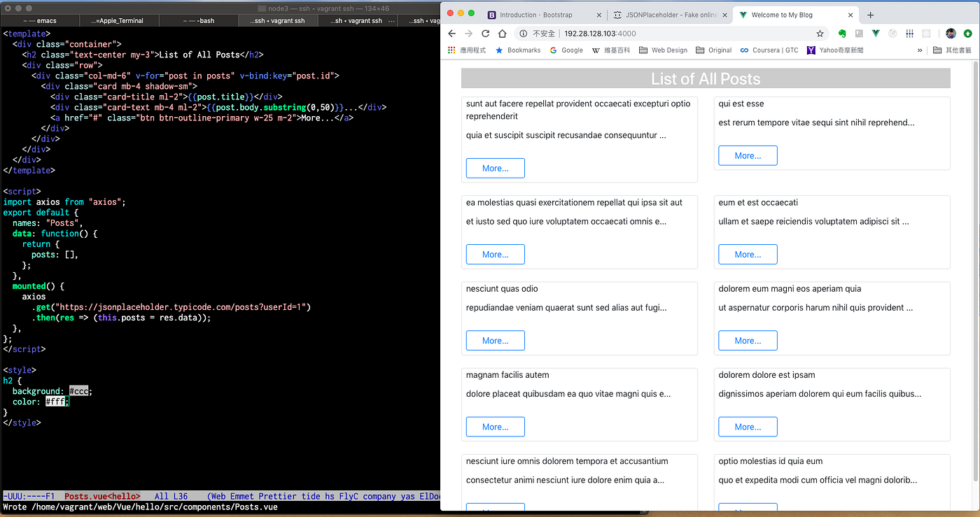Screen dimensions: 980x517
Task: Click the Google bookmark shortcut
Action: 566,50
